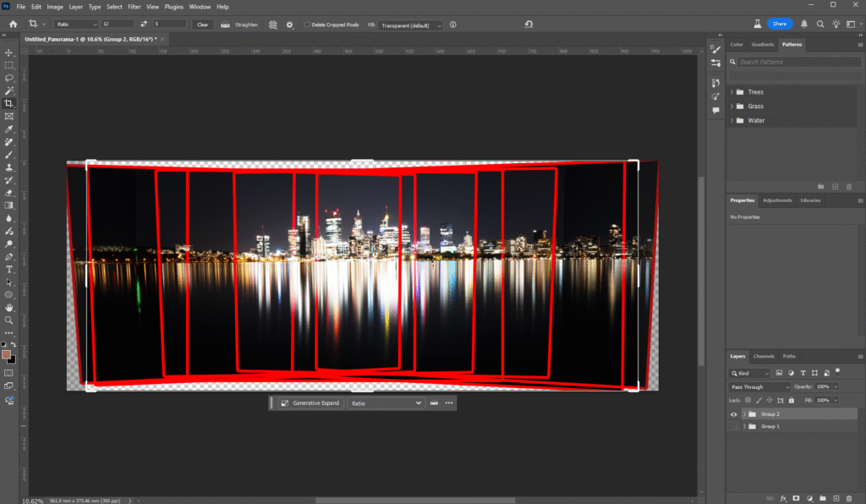Open the Fill Transparent (default) dropdown
The image size is (866, 504).
tap(412, 25)
